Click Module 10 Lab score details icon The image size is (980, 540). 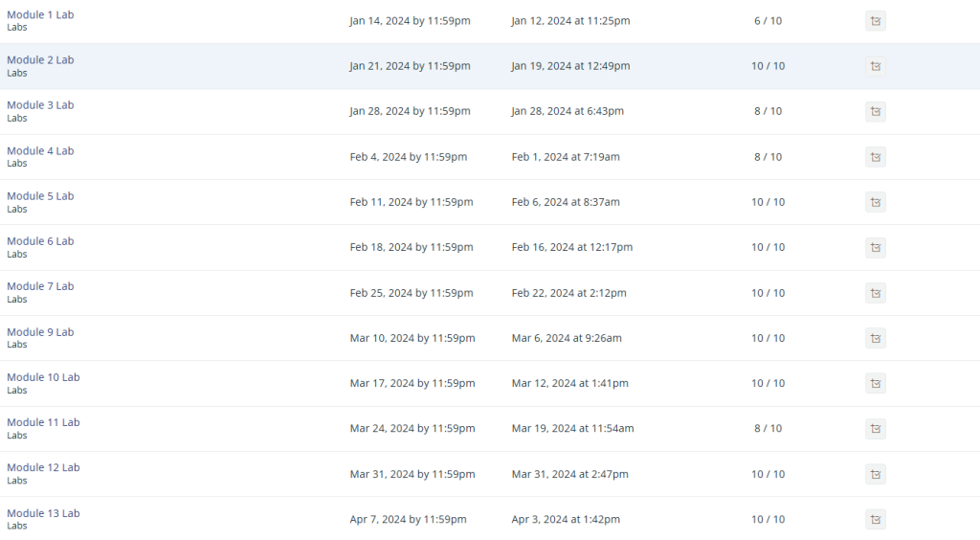click(875, 383)
